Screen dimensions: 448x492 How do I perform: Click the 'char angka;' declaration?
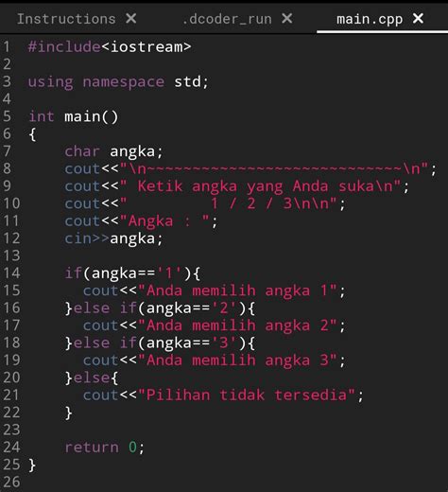pyautogui.click(x=114, y=151)
